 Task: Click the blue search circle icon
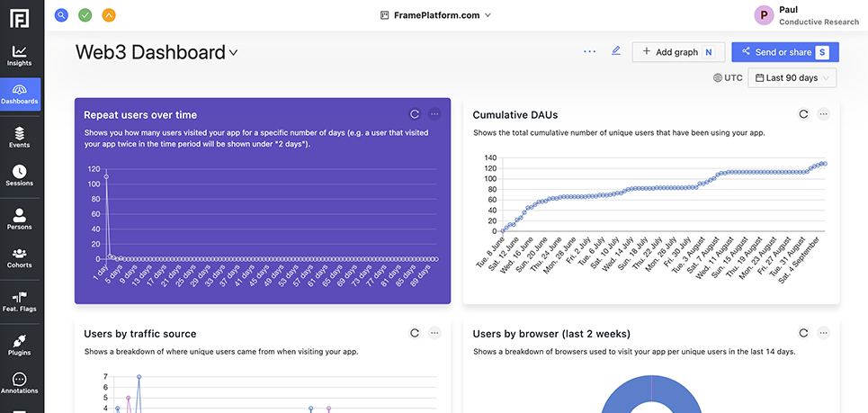click(61, 15)
